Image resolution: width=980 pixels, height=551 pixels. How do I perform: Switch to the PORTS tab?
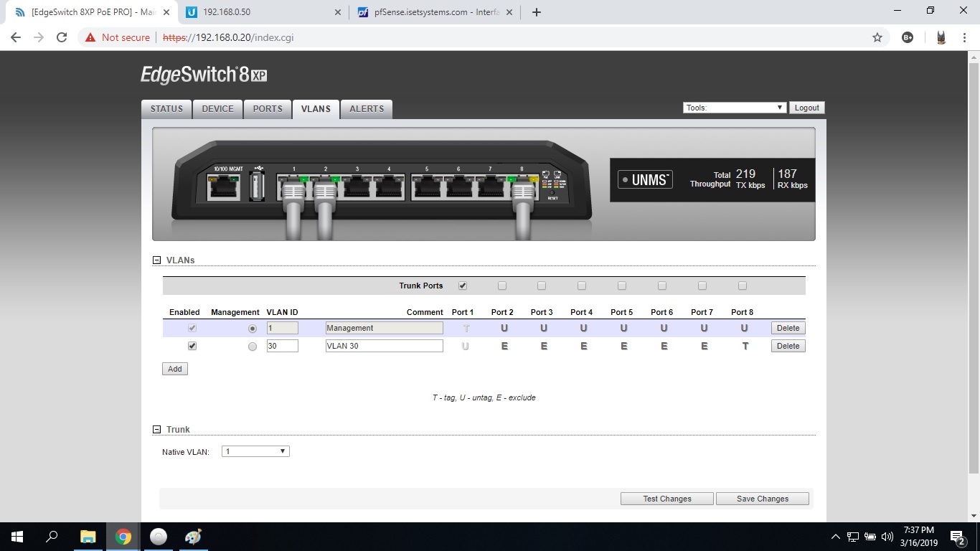click(x=268, y=109)
